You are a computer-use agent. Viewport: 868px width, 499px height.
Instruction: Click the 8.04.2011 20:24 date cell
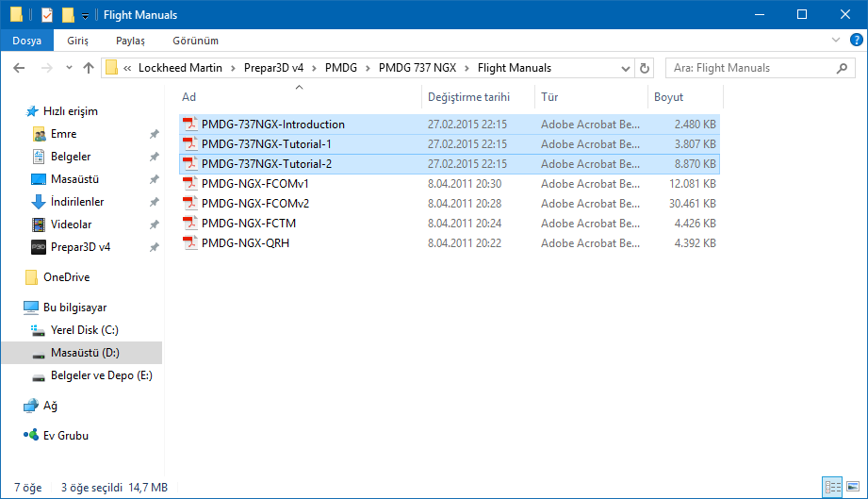point(465,224)
